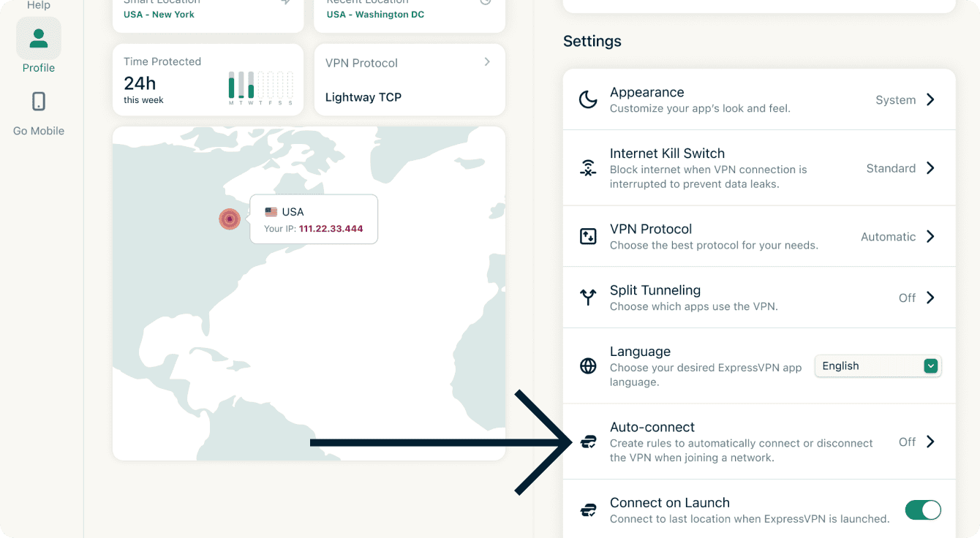View the weekly Time Protected bar chart

pos(261,88)
